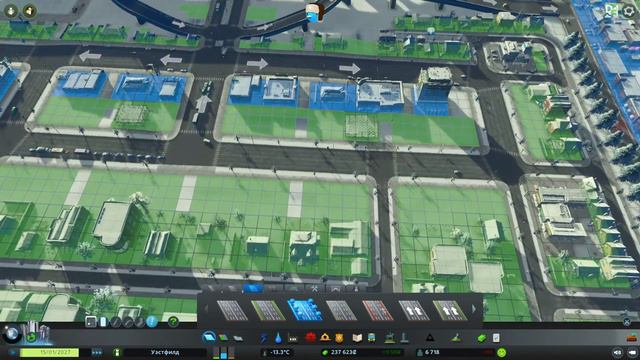Viewport: 640px width, 360px height.
Task: Click the green icon beside city name
Action: (x=116, y=352)
